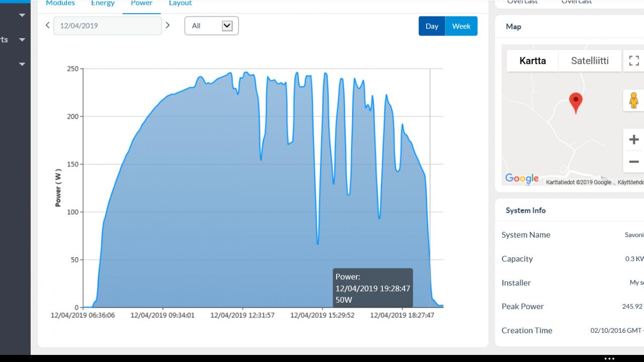Click the 12/04/2019 15:29:52 axis label

coord(323,315)
